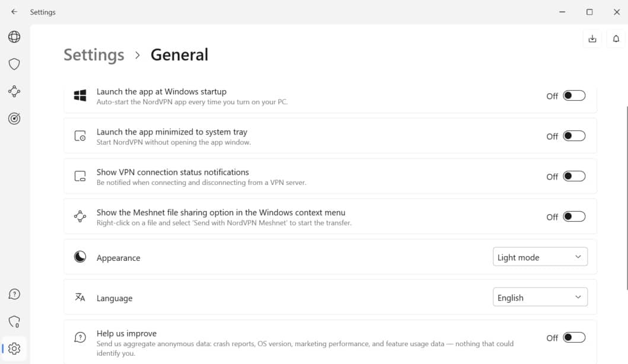Select the settings gear in the sidebar
The width and height of the screenshot is (628, 364).
click(14, 349)
